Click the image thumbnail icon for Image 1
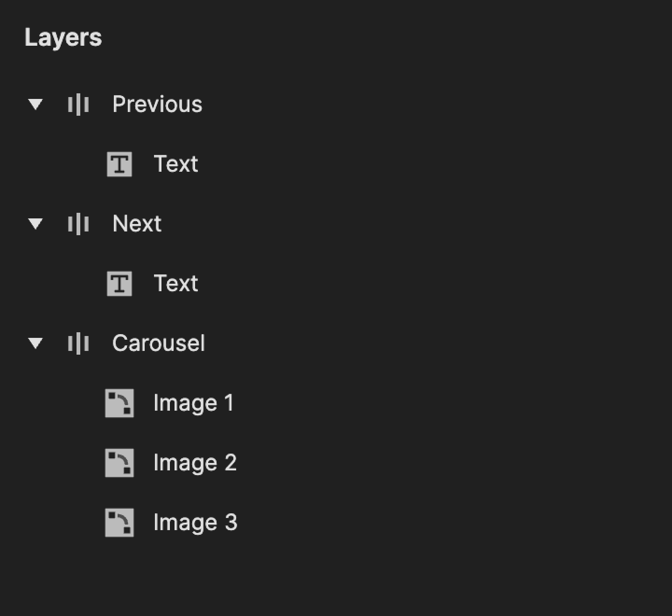The height and width of the screenshot is (616, 672). pyautogui.click(x=120, y=403)
